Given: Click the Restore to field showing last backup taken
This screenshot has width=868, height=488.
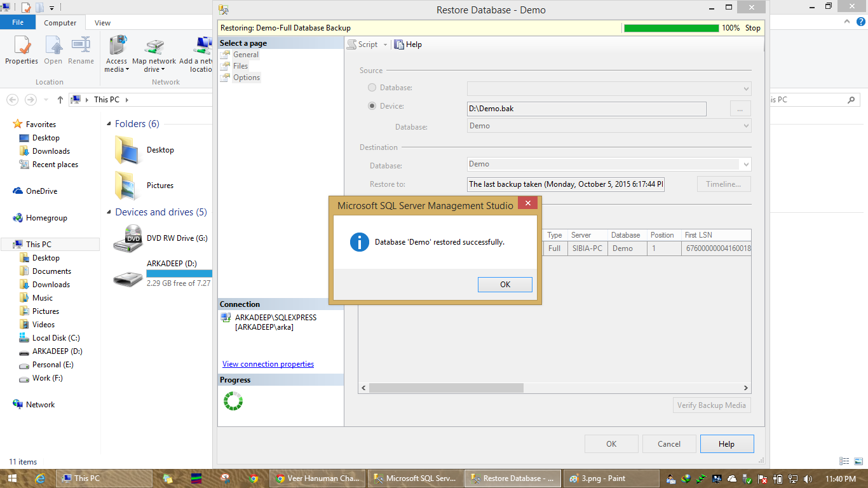Looking at the screenshot, I should [x=566, y=184].
